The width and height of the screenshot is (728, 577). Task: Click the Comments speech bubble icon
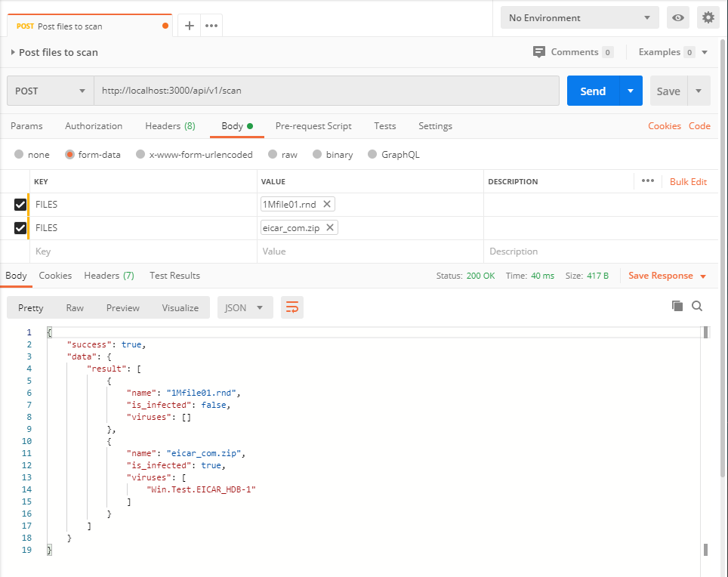[x=539, y=52]
